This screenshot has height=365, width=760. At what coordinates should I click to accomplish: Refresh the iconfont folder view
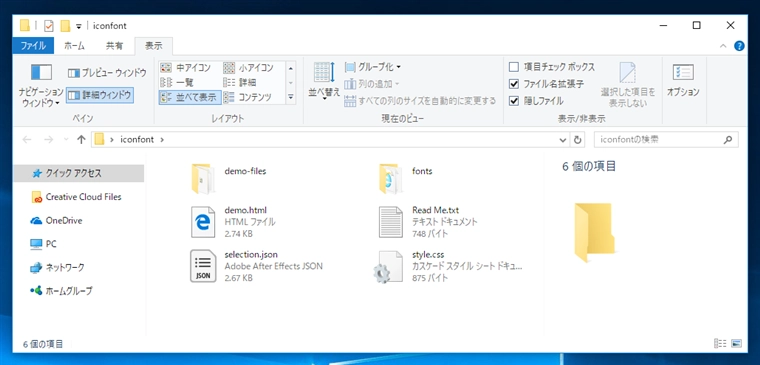[577, 140]
